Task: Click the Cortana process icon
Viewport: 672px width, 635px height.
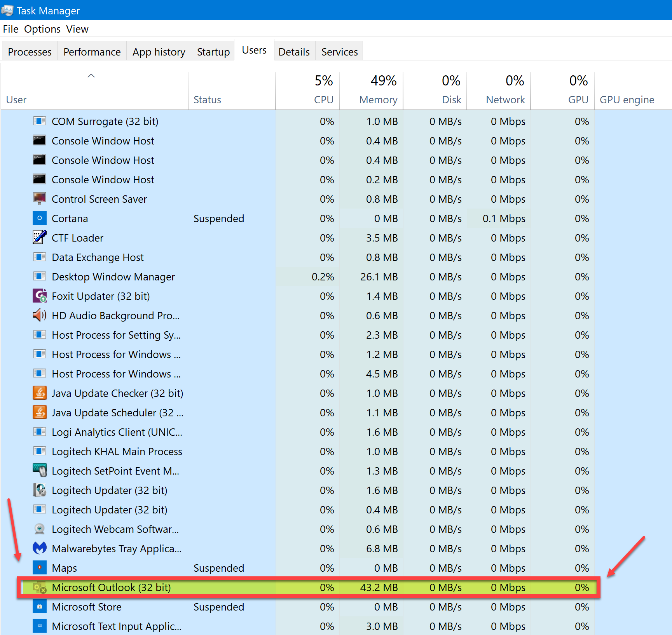Action: [40, 218]
